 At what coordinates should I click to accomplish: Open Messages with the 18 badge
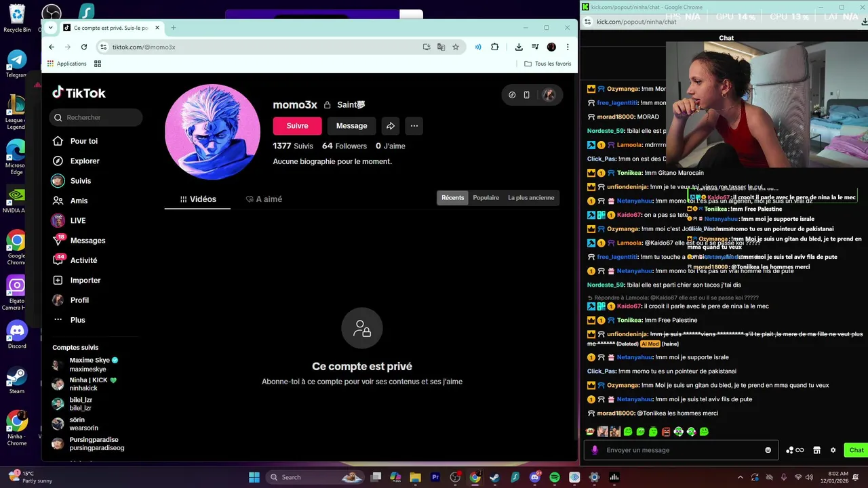click(x=79, y=240)
